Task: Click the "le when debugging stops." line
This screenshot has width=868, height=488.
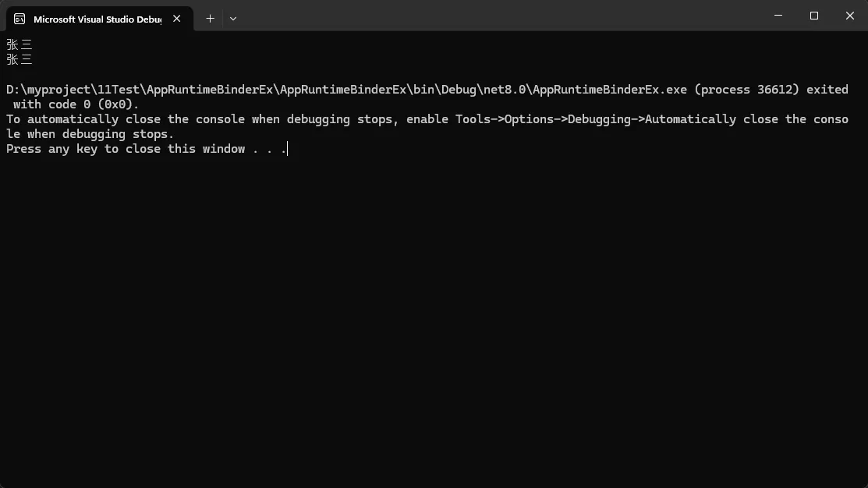Action: 90,134
